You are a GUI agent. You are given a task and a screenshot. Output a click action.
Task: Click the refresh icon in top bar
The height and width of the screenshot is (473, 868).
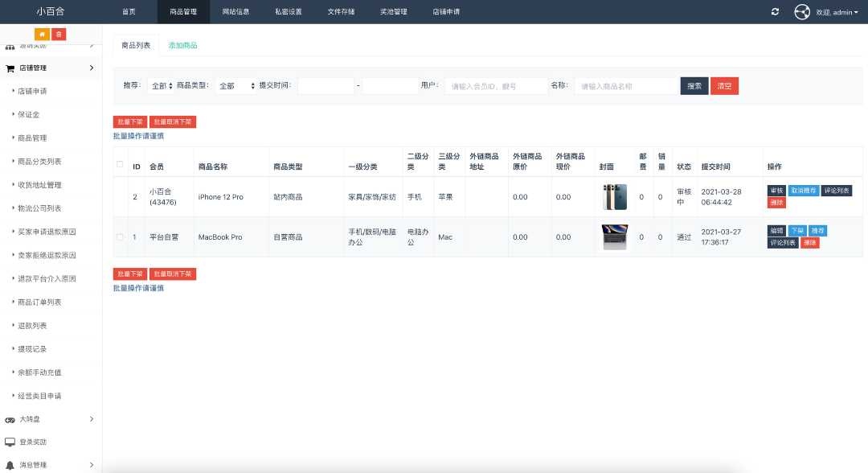coord(774,11)
